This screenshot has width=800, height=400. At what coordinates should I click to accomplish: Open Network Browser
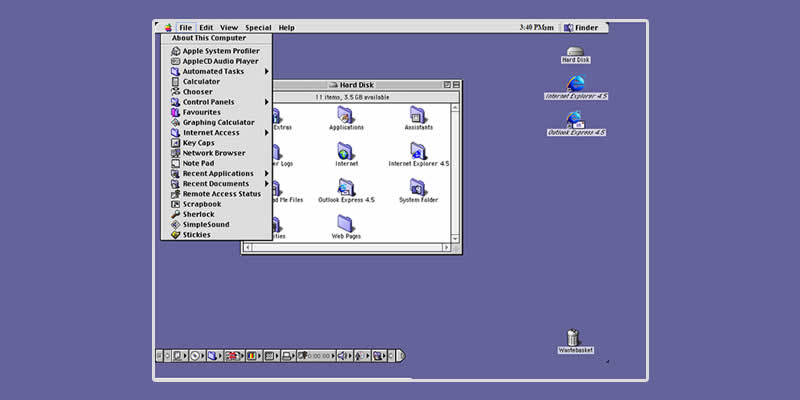[215, 153]
